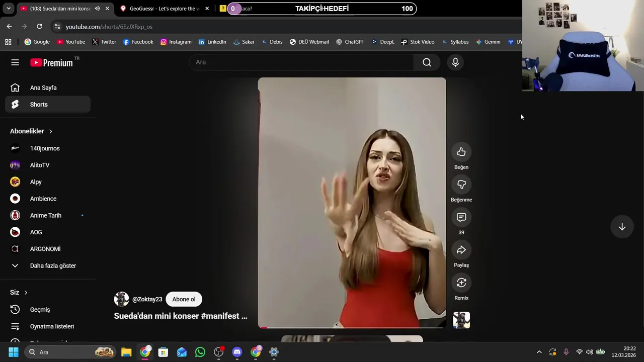Expand Abonelikler subscriptions section
This screenshot has width=644, height=362.
[x=31, y=131]
